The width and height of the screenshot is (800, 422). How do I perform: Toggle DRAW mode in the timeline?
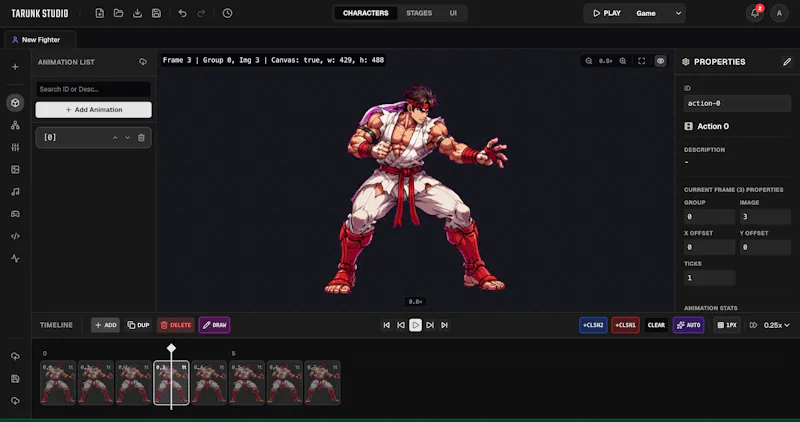[214, 325]
